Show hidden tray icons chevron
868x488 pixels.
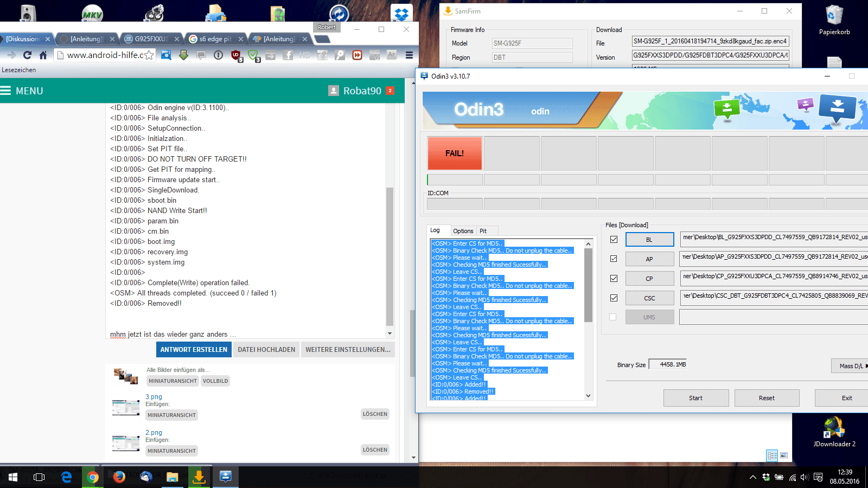(752, 477)
